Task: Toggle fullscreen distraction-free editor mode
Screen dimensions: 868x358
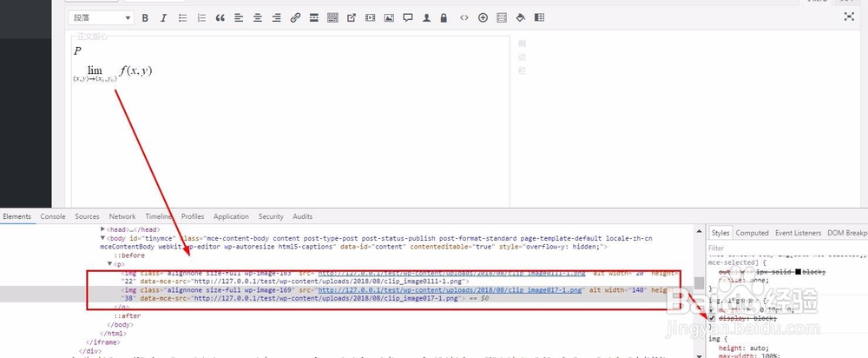Action: (x=849, y=17)
